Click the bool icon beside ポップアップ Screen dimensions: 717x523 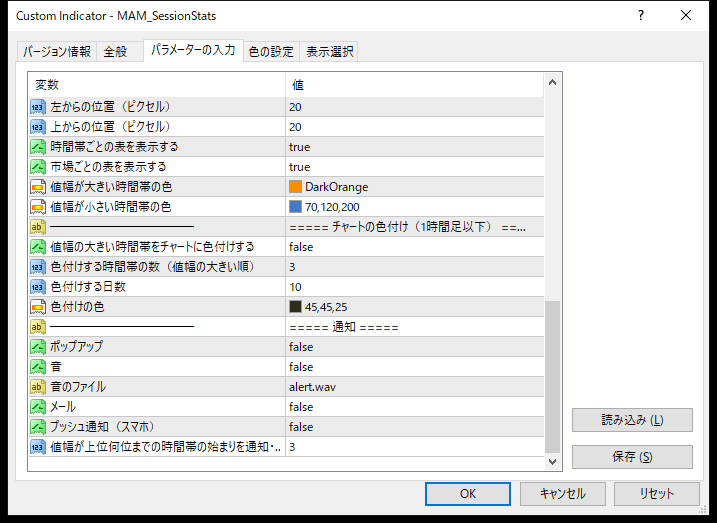pyautogui.click(x=37, y=347)
